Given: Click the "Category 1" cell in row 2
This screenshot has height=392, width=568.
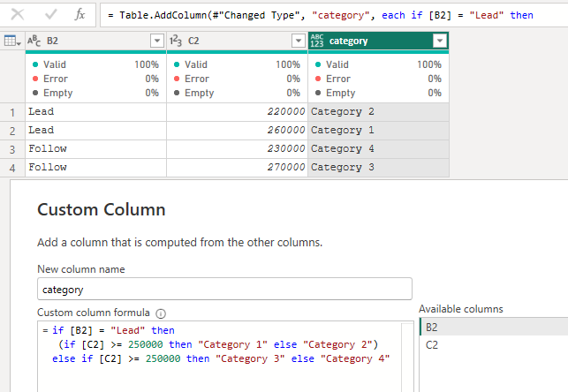Looking at the screenshot, I should click(379, 131).
